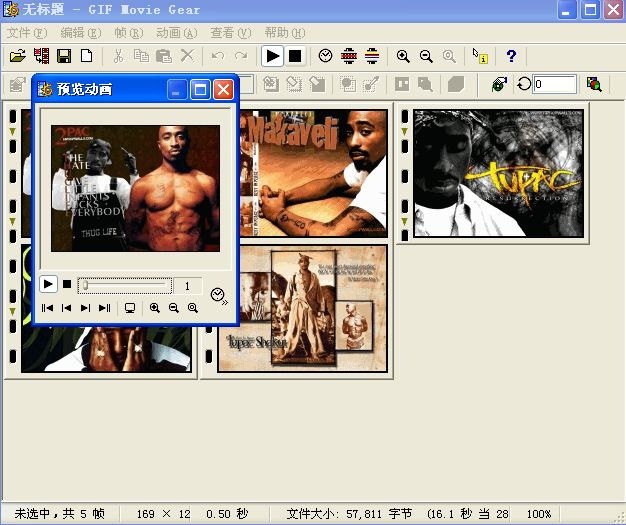Click the status text 未选中,共 5 帧

tap(60, 514)
